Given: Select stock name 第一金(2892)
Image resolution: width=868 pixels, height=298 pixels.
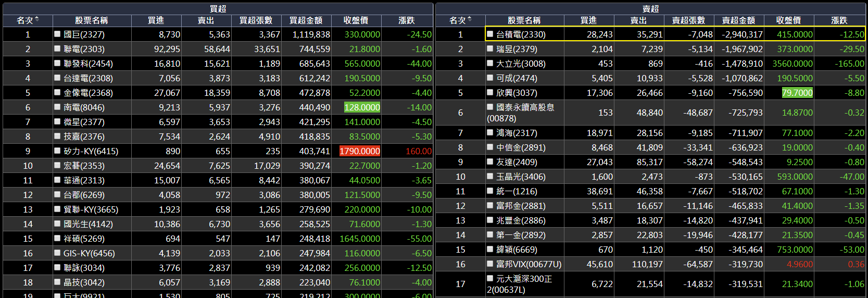Looking at the screenshot, I should tap(521, 235).
